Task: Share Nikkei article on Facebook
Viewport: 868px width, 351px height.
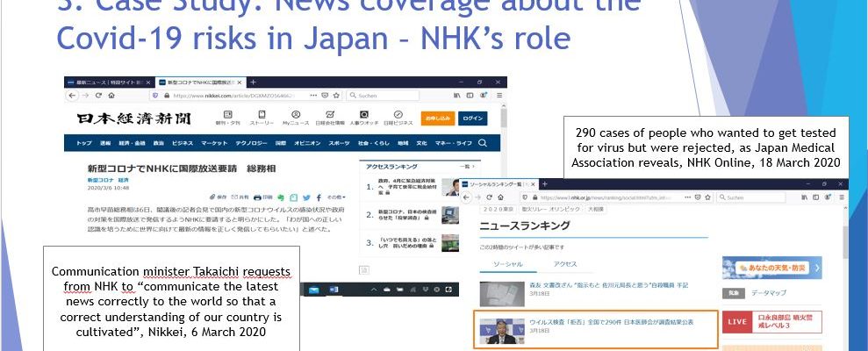Action: [x=319, y=197]
